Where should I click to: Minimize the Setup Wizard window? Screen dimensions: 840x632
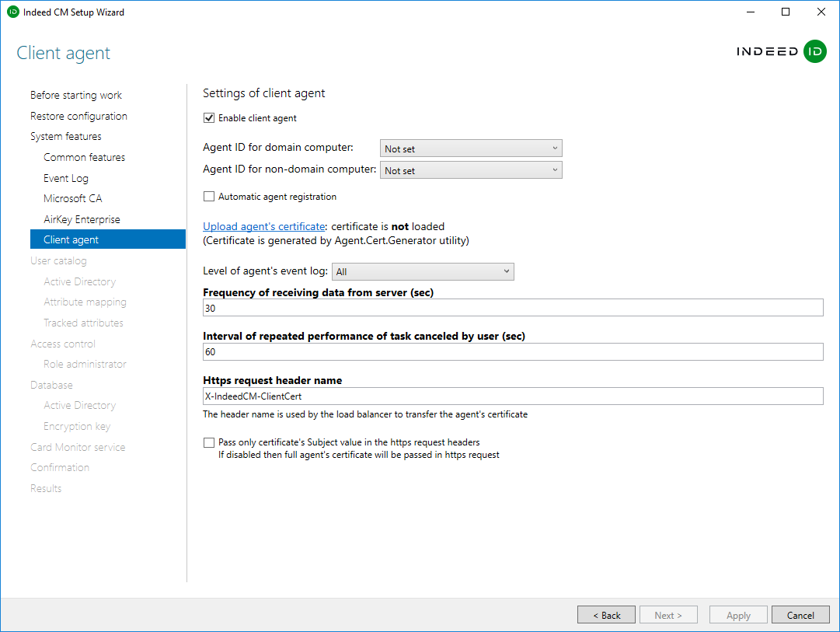[x=751, y=12]
